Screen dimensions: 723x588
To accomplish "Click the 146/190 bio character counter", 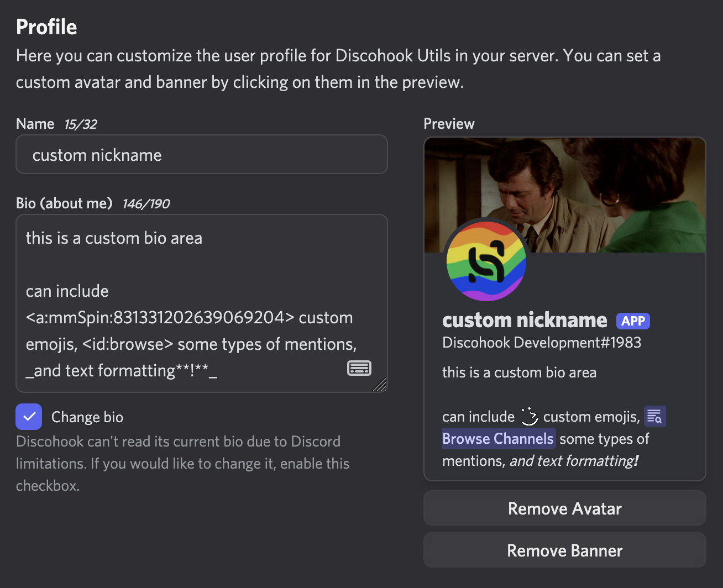I will (145, 203).
